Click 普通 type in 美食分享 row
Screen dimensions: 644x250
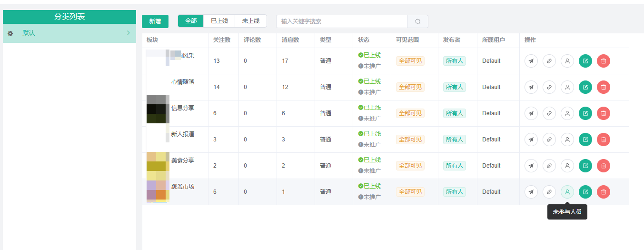[x=326, y=166]
